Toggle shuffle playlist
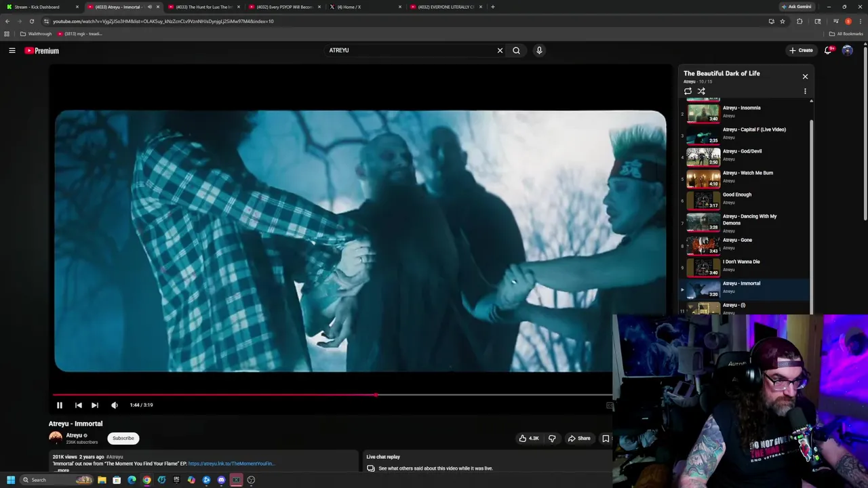868x488 pixels. click(x=701, y=91)
